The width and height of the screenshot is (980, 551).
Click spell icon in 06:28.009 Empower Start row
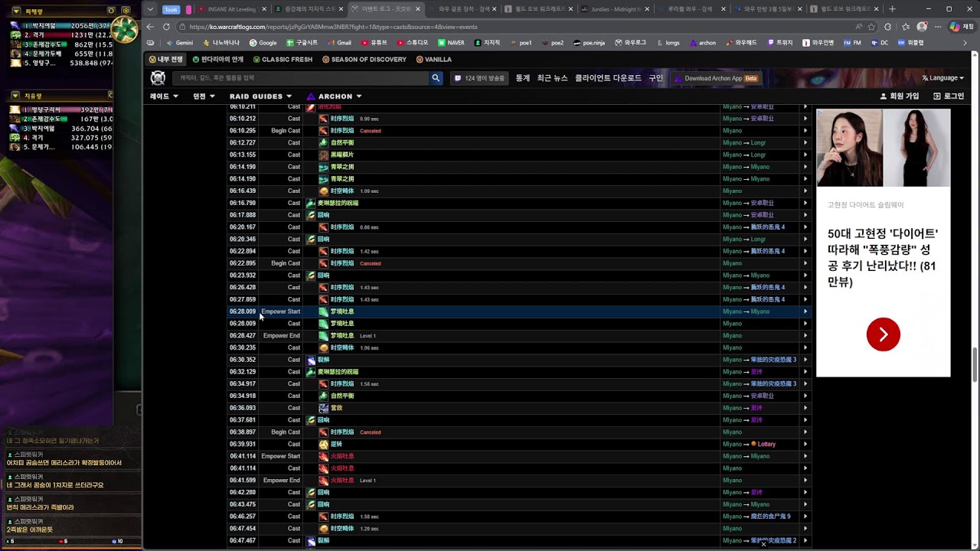323,311
